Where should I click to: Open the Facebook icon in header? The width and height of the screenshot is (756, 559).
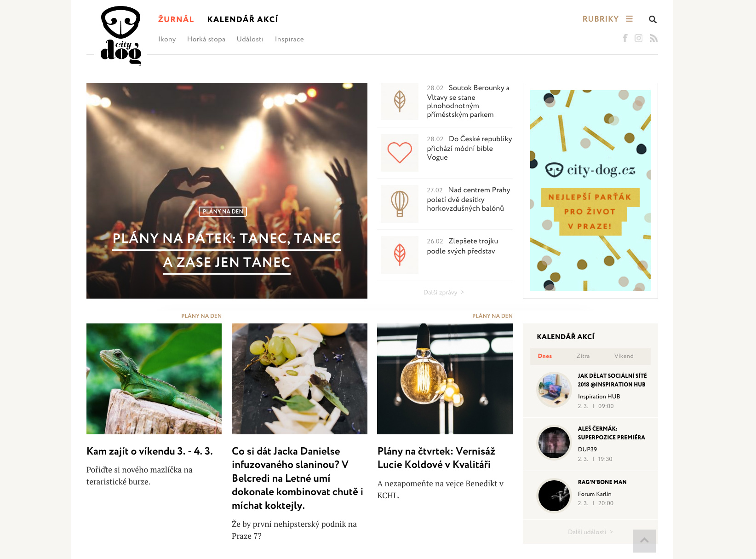coord(625,38)
